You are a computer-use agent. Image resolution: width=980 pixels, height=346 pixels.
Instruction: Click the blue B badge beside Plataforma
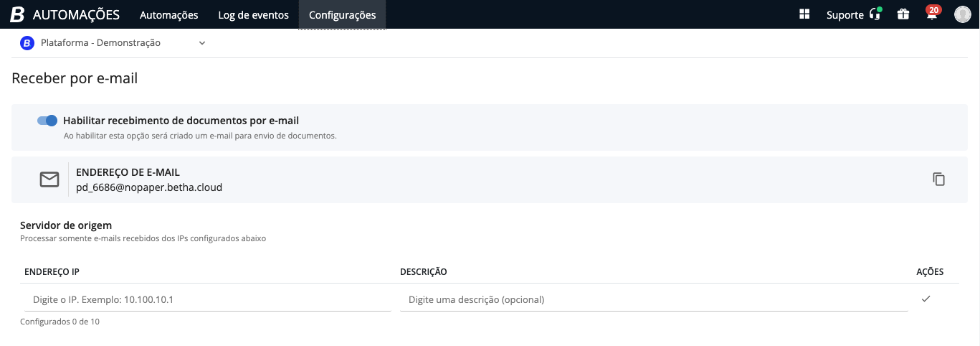click(x=27, y=43)
